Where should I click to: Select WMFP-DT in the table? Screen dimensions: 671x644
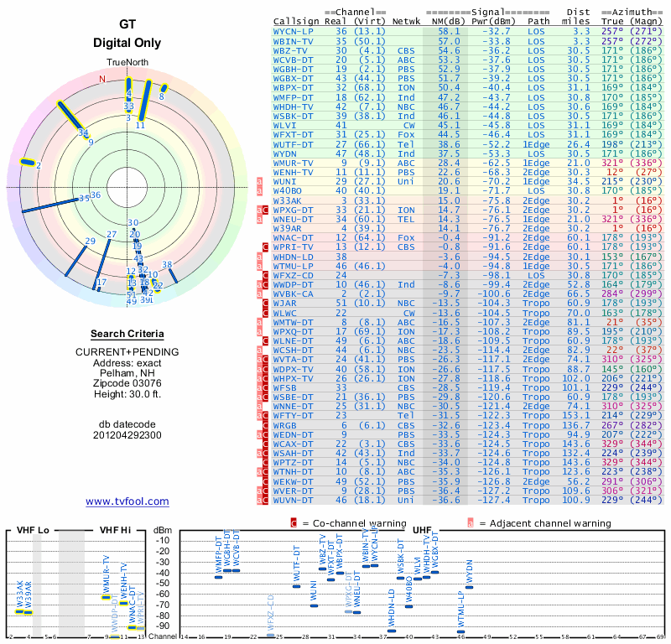point(293,97)
